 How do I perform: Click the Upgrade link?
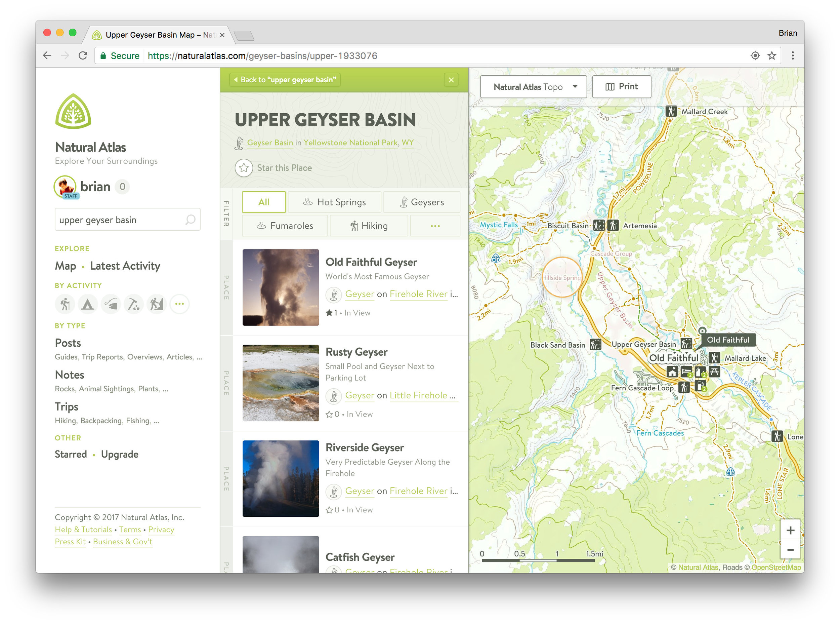click(120, 455)
